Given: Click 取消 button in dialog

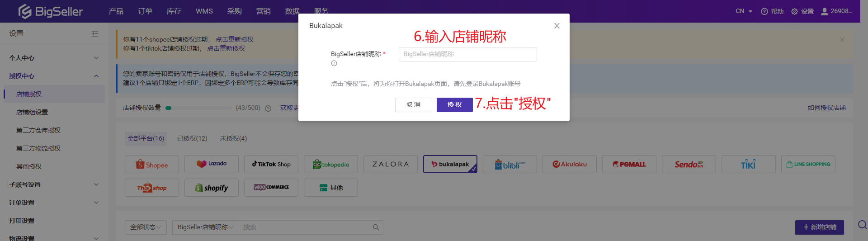Looking at the screenshot, I should [x=413, y=105].
